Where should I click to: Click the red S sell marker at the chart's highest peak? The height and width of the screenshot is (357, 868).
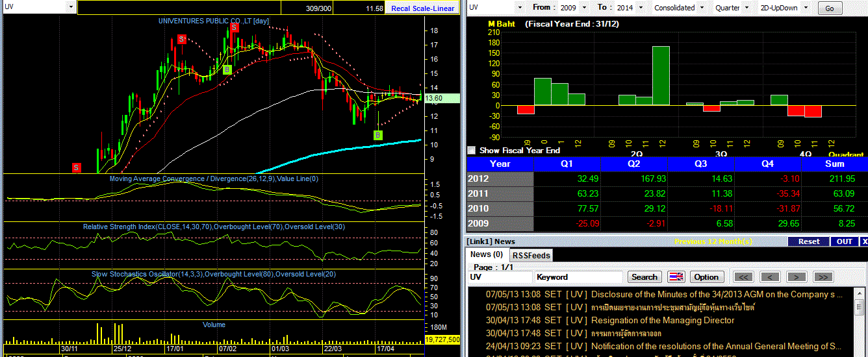click(x=233, y=27)
